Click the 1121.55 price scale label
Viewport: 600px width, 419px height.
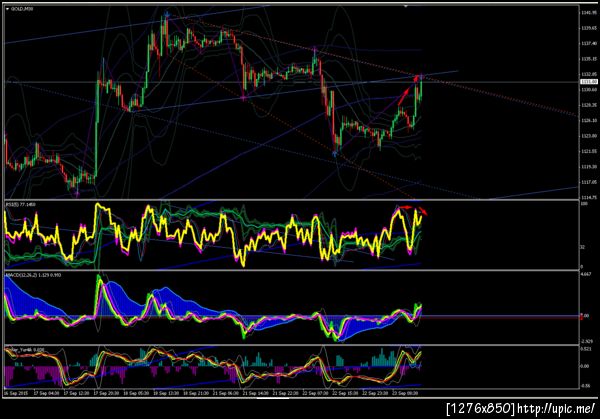[x=589, y=152]
